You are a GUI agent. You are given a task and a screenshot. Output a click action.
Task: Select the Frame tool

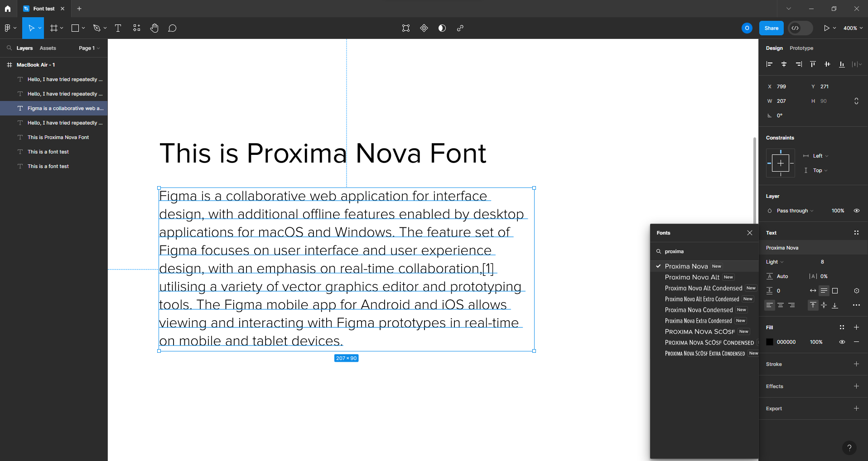pos(54,28)
